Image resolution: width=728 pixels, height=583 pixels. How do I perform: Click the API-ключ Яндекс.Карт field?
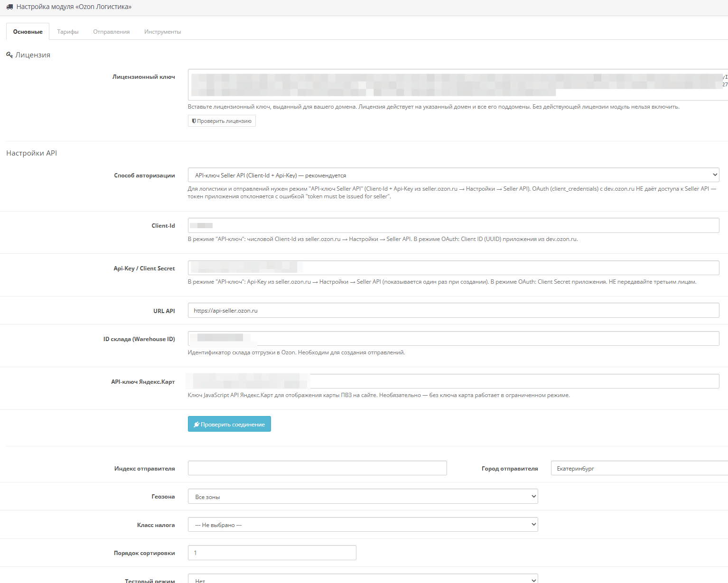453,381
